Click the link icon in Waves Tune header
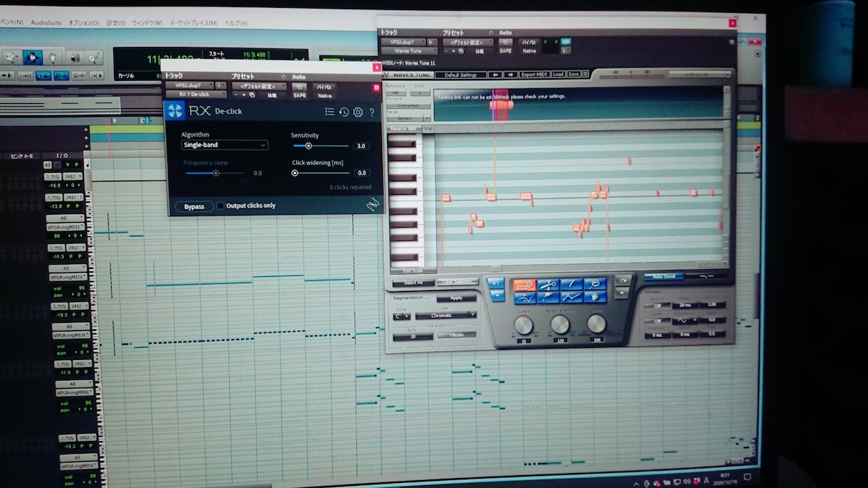 [x=566, y=41]
